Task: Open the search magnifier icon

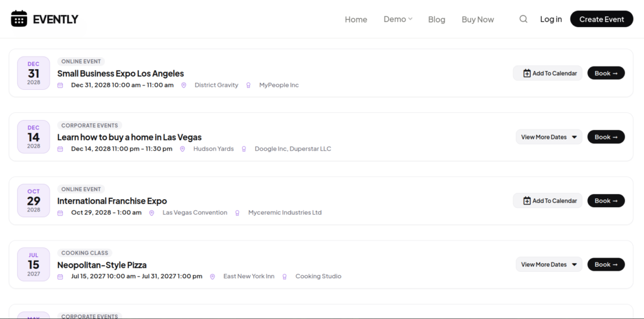Action: click(523, 19)
